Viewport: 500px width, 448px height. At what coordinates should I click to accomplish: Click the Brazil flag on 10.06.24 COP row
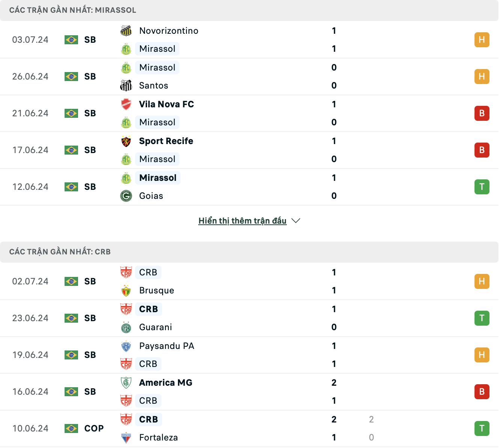(x=71, y=428)
